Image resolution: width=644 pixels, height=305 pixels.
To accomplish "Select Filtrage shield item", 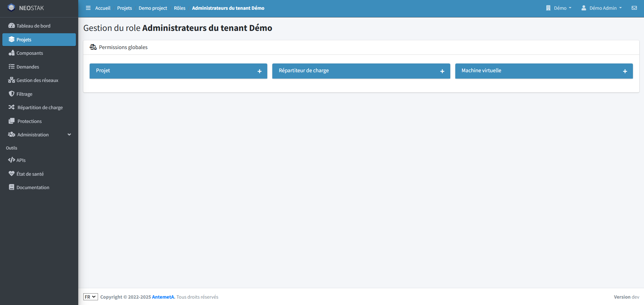I will pyautogui.click(x=24, y=94).
